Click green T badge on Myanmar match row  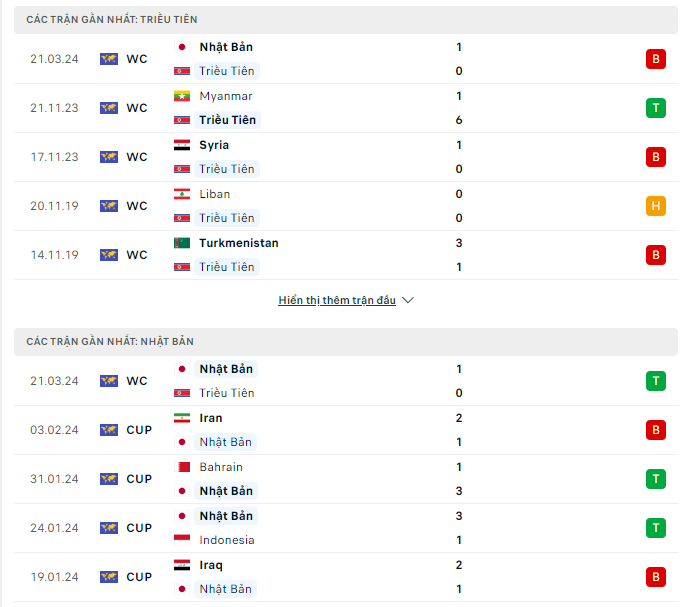(x=655, y=108)
